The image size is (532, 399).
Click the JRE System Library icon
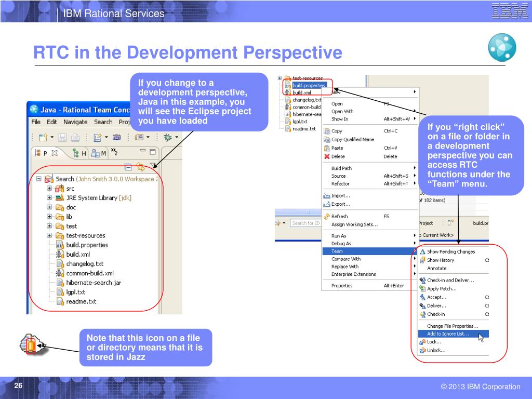point(60,198)
